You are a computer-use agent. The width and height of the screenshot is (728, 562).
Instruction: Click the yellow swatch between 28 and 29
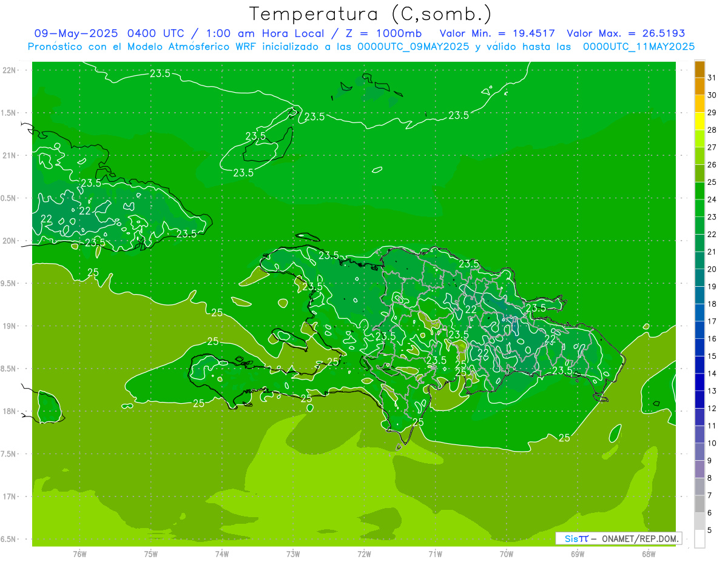coord(699,122)
